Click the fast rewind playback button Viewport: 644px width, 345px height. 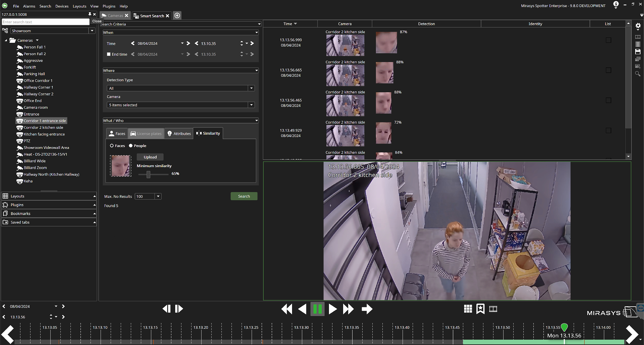[x=286, y=309]
